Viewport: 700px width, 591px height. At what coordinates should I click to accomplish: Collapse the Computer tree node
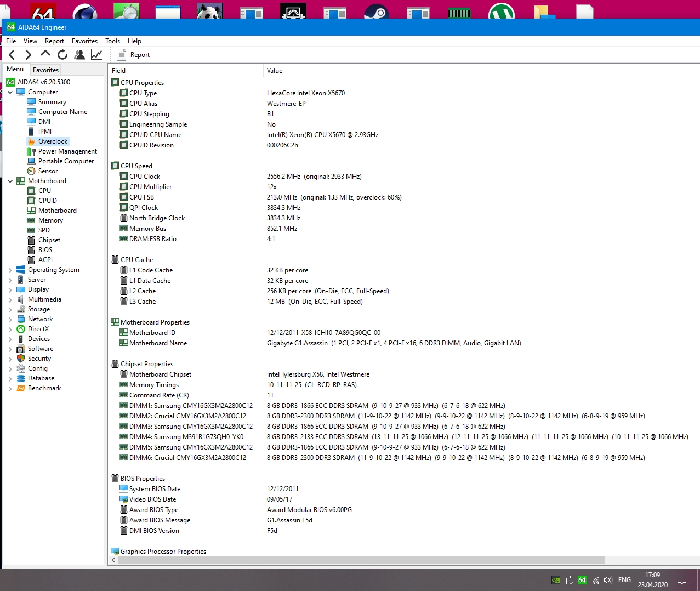pos(10,92)
